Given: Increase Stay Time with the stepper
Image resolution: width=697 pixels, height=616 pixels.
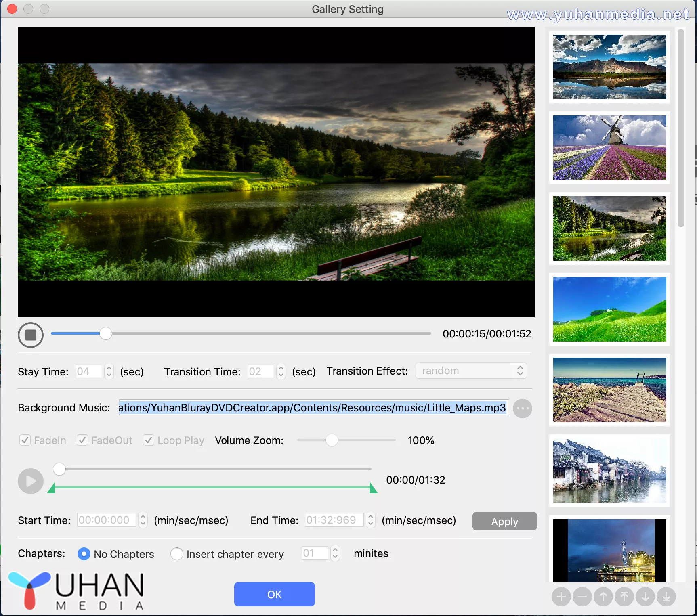Looking at the screenshot, I should click(108, 368).
